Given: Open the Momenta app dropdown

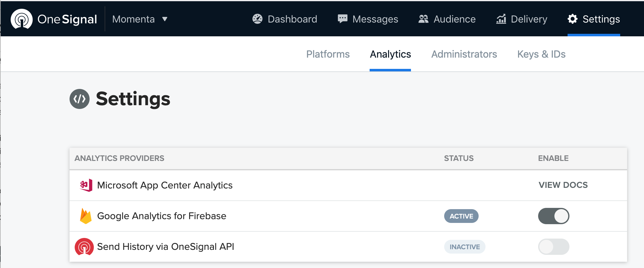Looking at the screenshot, I should (134, 19).
